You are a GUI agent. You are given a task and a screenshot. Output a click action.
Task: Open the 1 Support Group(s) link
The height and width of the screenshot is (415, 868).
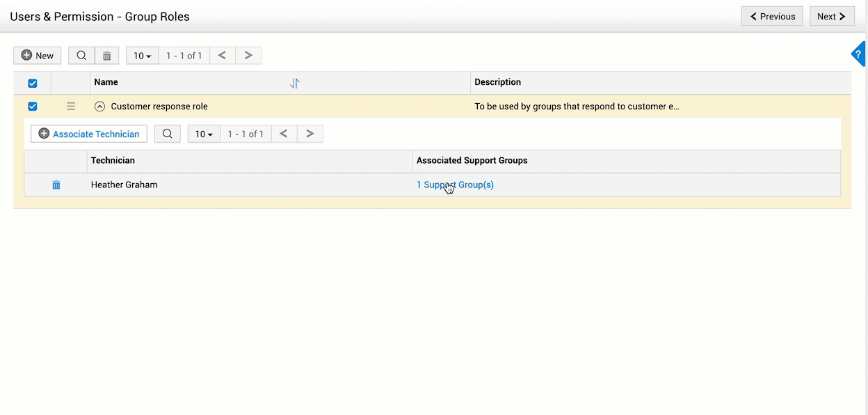click(455, 185)
